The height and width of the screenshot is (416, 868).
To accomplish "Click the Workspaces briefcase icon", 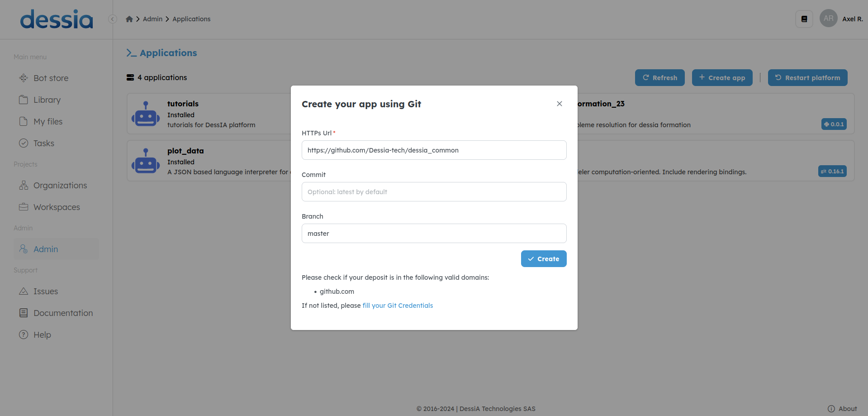I will point(24,207).
